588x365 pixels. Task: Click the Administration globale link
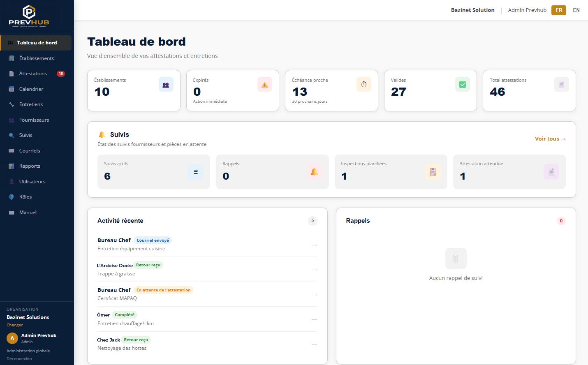[28, 351]
